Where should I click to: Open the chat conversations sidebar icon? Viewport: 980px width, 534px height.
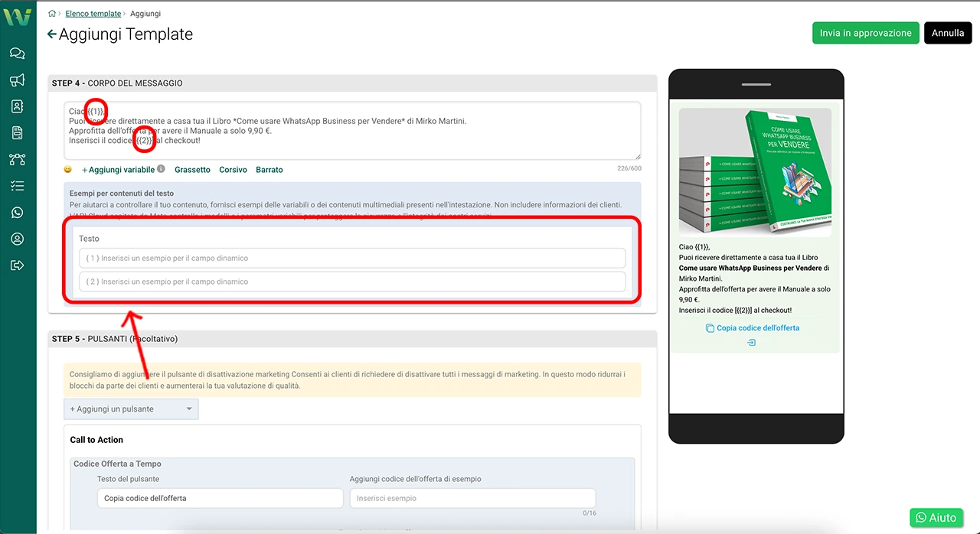pos(17,54)
